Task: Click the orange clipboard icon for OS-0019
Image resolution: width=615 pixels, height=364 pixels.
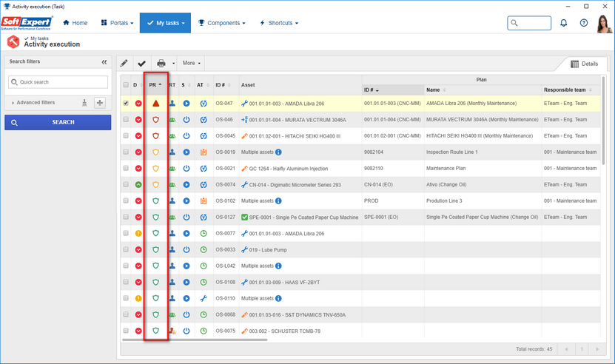Action: [204, 152]
